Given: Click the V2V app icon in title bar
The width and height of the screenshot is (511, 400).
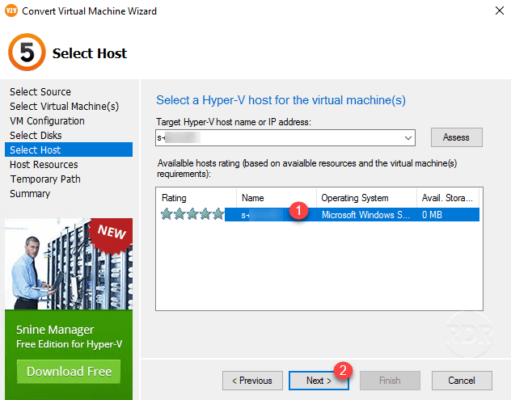Looking at the screenshot, I should tap(11, 11).
